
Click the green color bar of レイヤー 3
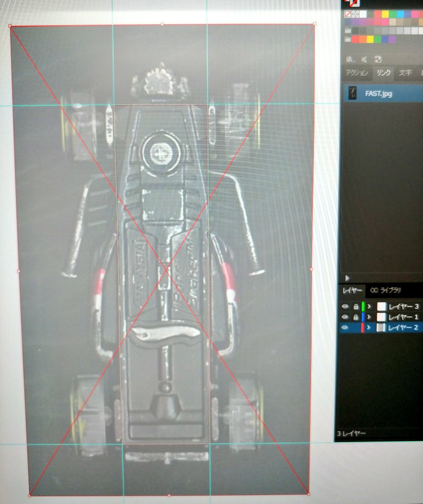point(363,306)
